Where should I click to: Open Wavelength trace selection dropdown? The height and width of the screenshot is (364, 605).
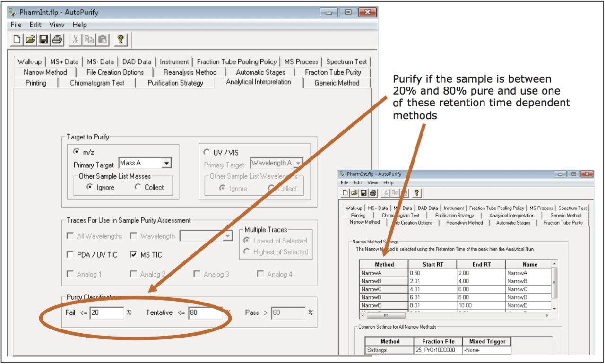tap(228, 236)
